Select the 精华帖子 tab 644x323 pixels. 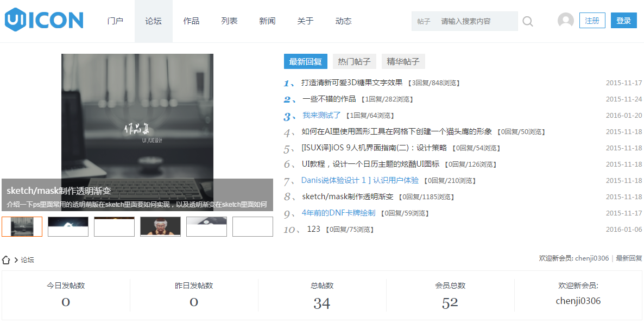coord(403,61)
